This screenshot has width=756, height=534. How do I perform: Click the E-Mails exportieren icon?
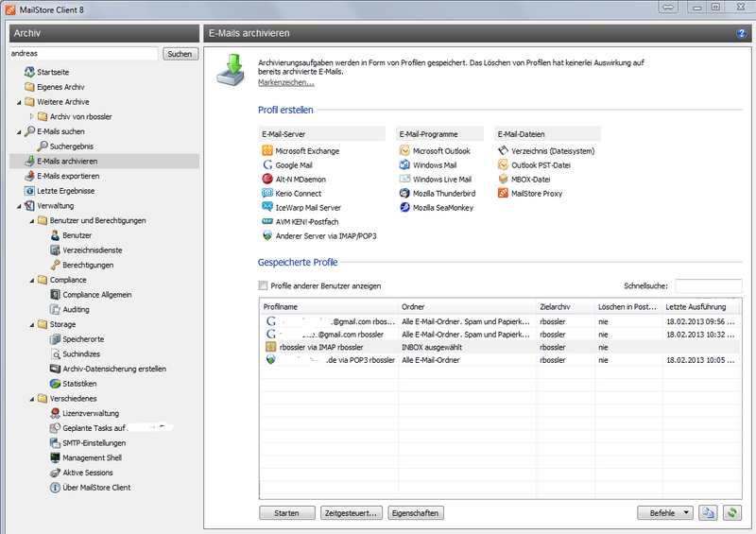point(29,176)
